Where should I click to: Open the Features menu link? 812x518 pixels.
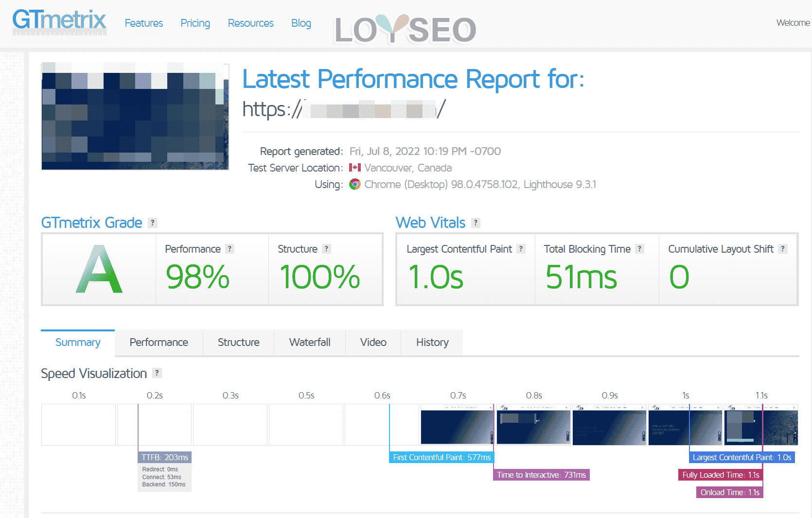point(144,23)
